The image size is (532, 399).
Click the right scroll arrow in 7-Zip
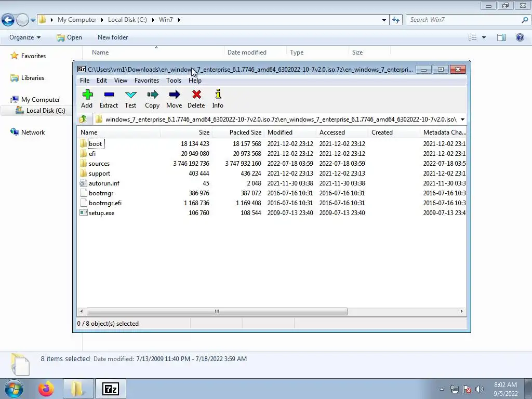tap(461, 311)
